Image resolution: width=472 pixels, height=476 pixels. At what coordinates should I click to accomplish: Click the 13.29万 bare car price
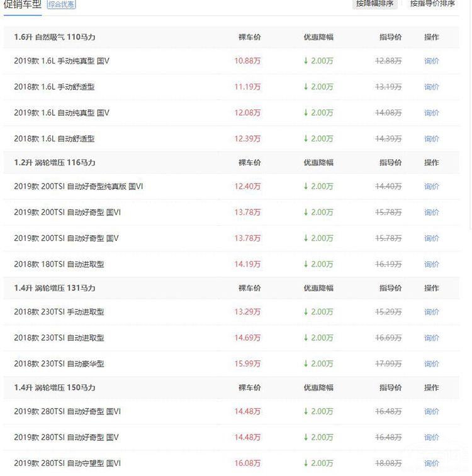[x=247, y=312]
